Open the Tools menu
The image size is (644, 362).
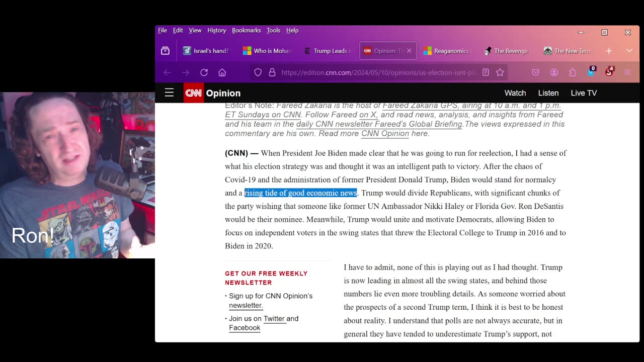[x=273, y=30]
